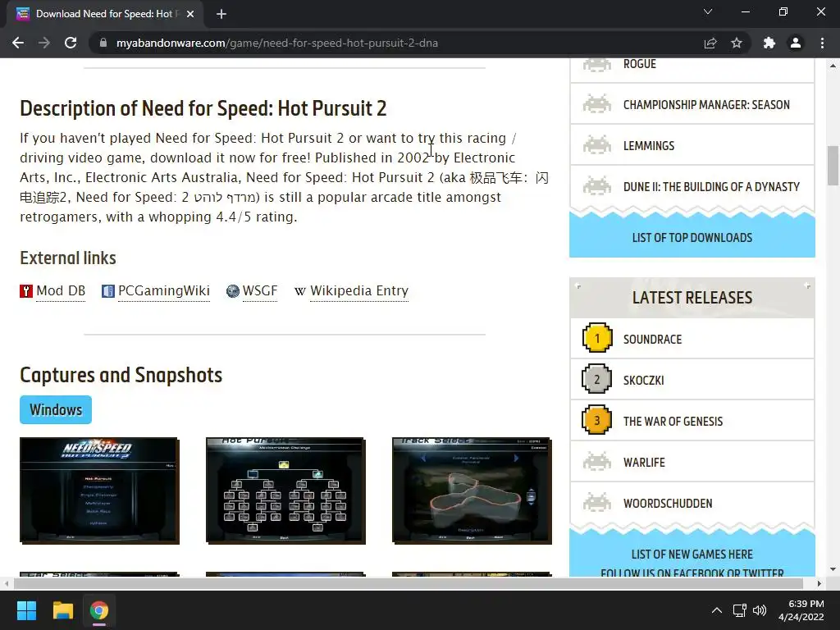The image size is (840, 630).
Task: Click the PCGamingWiki icon
Action: pos(108,291)
